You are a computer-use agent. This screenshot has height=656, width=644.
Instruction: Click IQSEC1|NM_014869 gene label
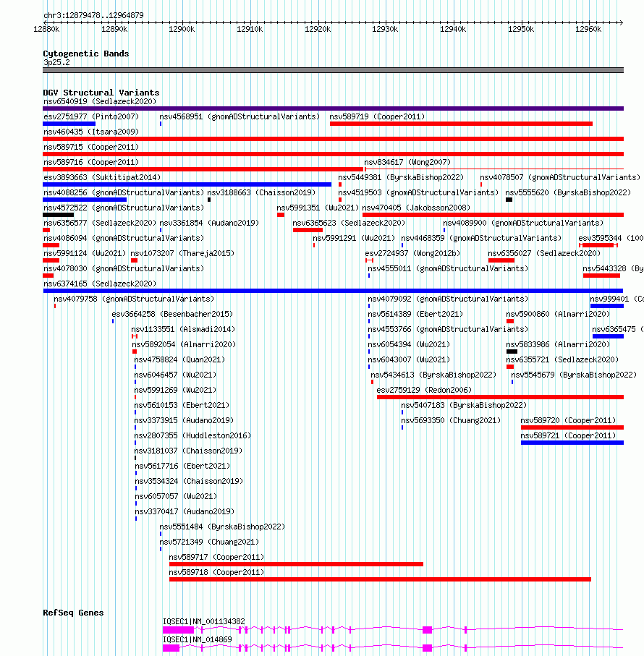pos(198,639)
